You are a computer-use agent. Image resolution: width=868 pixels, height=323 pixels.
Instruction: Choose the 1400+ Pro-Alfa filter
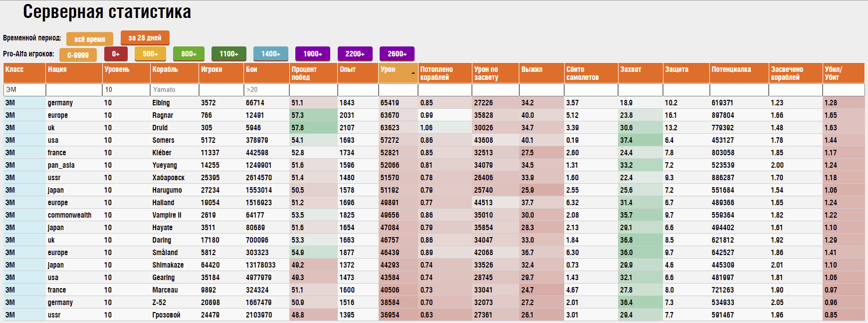tap(271, 54)
